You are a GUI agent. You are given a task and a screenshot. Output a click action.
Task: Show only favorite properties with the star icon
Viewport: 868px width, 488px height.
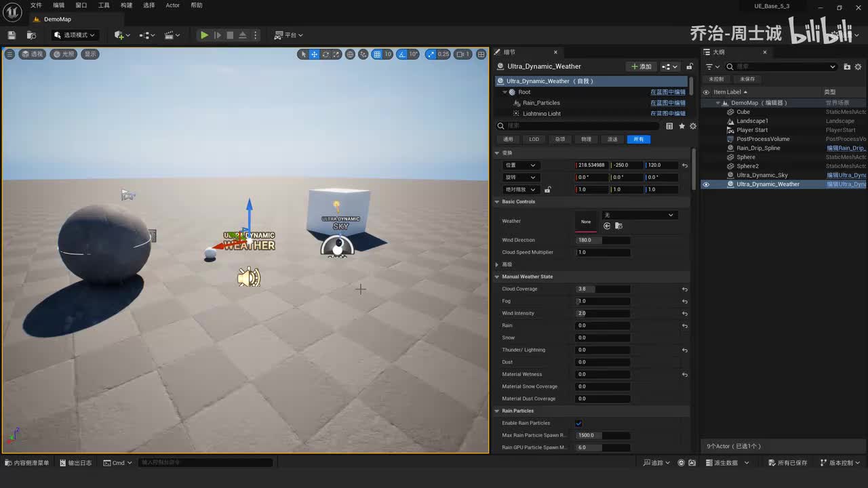(x=682, y=126)
